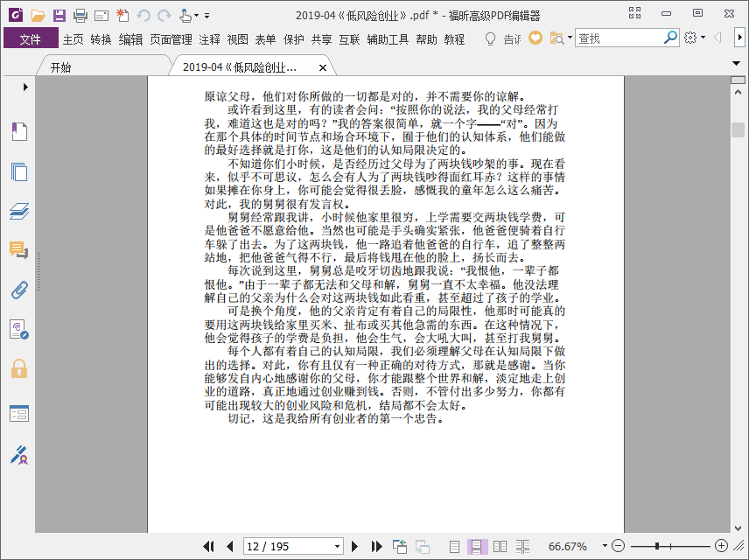The width and height of the screenshot is (749, 560).
Task: Open the 文件 menu
Action: pyautogui.click(x=31, y=39)
